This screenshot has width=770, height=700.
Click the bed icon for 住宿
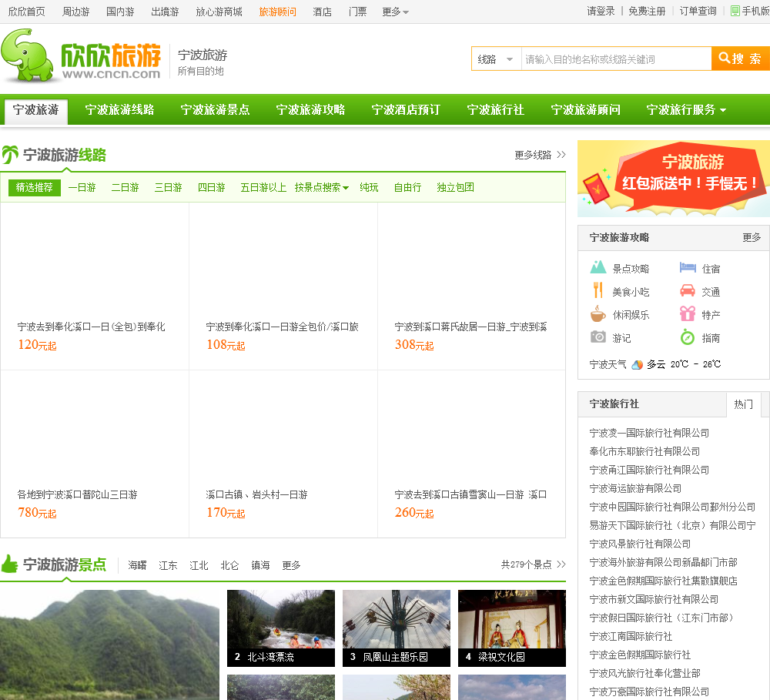(688, 268)
